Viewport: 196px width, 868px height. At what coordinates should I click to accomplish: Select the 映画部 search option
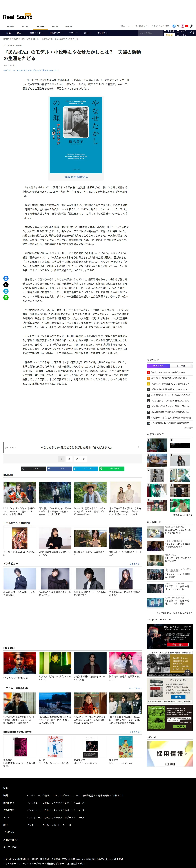click(169, 35)
